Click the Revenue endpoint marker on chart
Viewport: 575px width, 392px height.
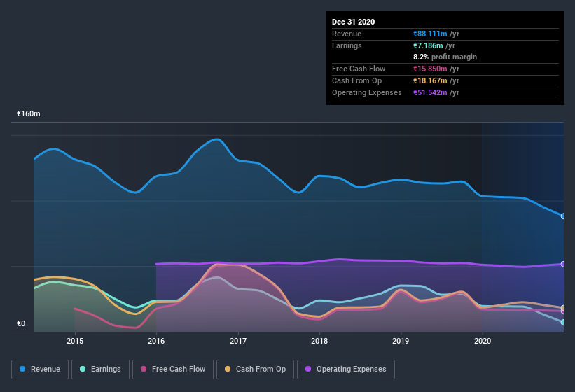[563, 216]
